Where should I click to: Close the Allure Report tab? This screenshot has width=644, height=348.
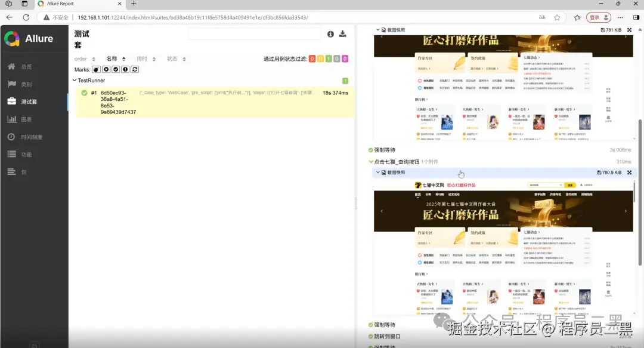(x=119, y=4)
